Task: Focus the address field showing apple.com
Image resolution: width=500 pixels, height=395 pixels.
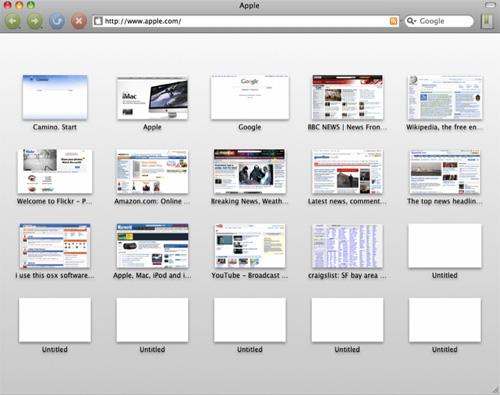Action: (246, 21)
